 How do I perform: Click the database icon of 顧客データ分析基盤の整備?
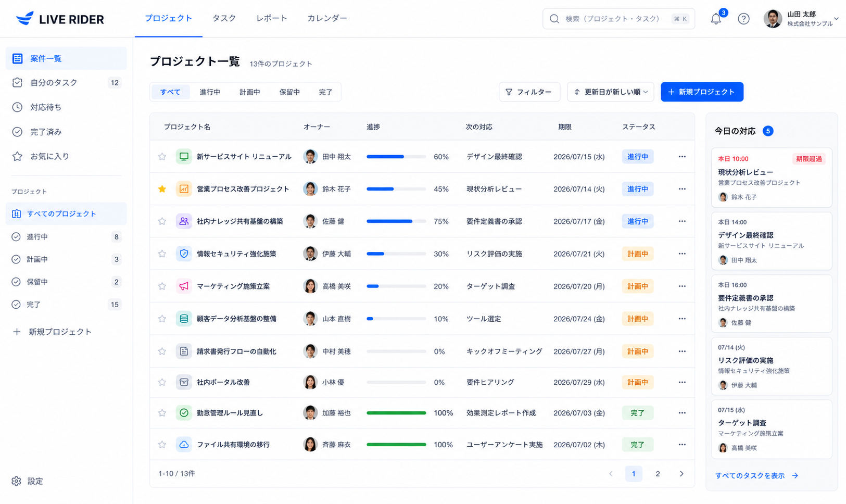(x=184, y=318)
